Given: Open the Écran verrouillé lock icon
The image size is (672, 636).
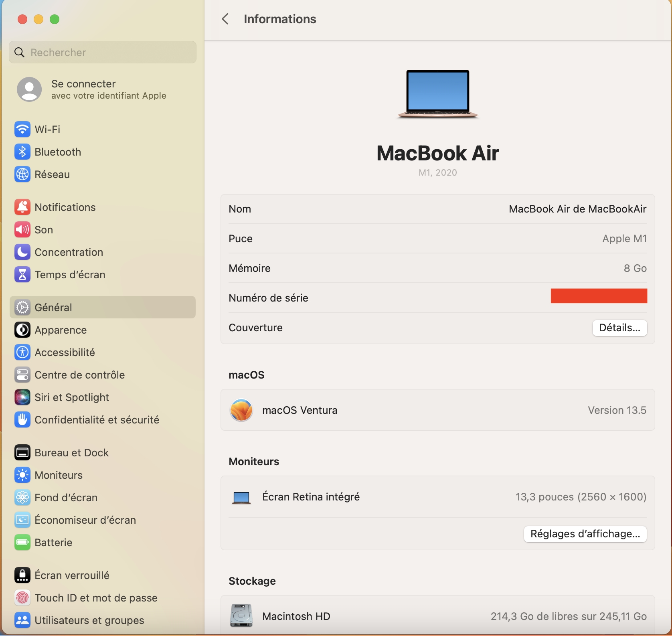Looking at the screenshot, I should 22,575.
